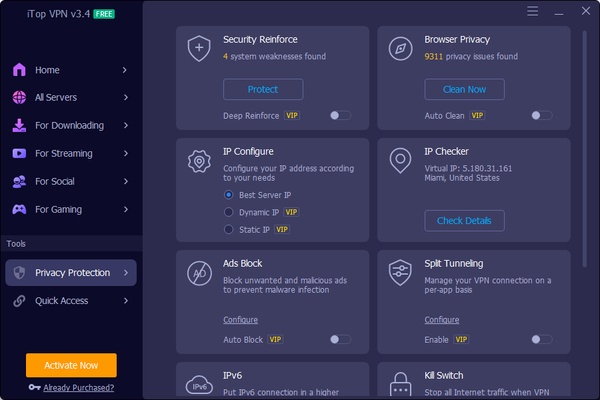Click the For Social people icon

(19, 181)
